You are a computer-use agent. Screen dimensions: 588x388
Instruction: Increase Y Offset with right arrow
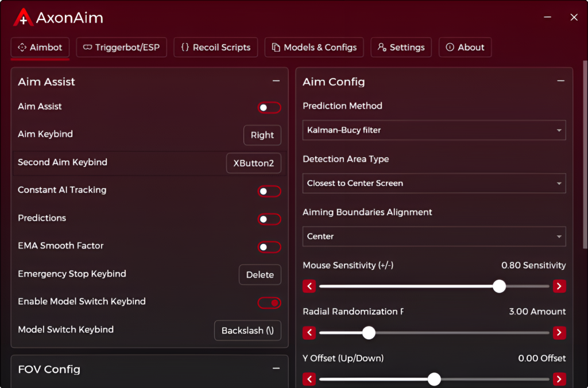coord(559,379)
